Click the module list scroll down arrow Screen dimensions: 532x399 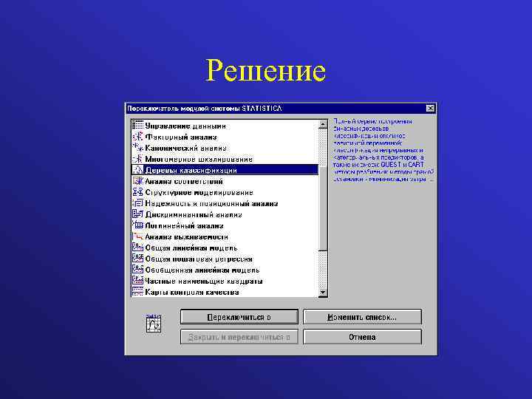tap(323, 292)
